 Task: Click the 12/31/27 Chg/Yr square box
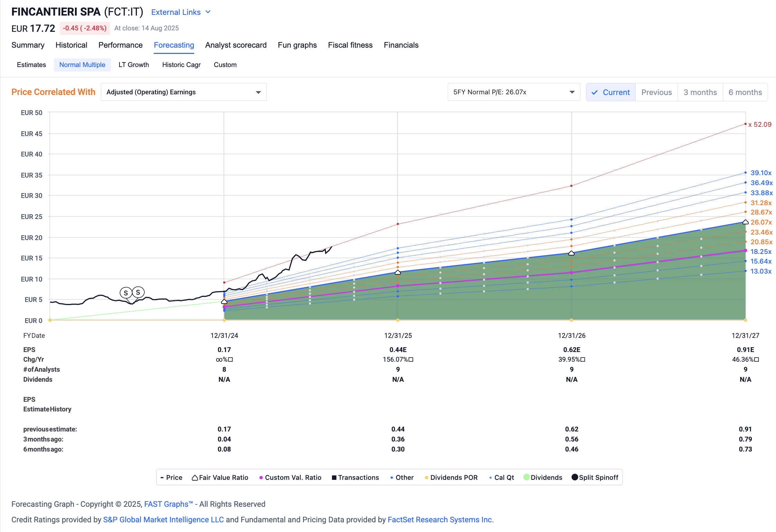(x=757, y=360)
